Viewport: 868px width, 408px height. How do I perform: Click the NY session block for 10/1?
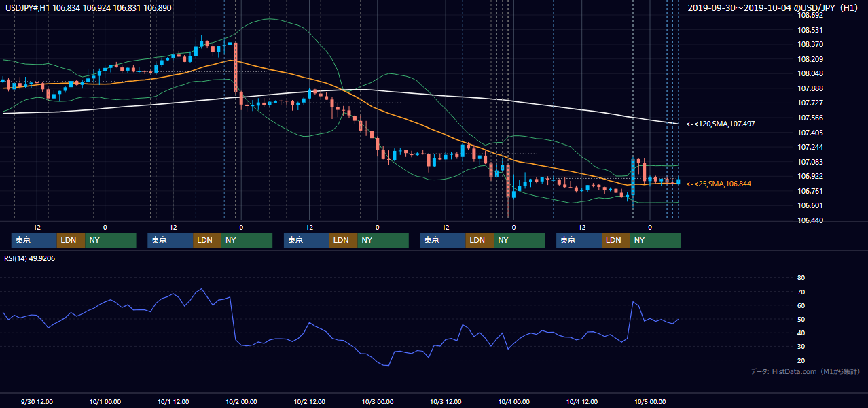247,240
